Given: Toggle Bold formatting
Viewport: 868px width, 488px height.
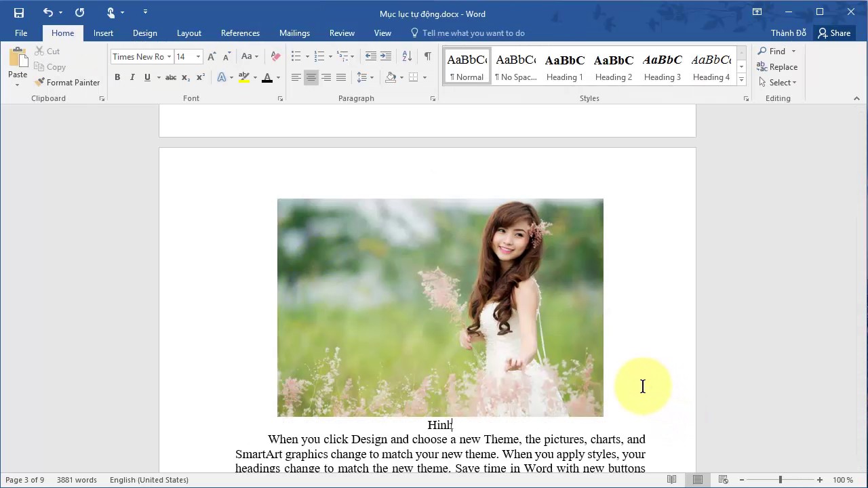Looking at the screenshot, I should (117, 77).
